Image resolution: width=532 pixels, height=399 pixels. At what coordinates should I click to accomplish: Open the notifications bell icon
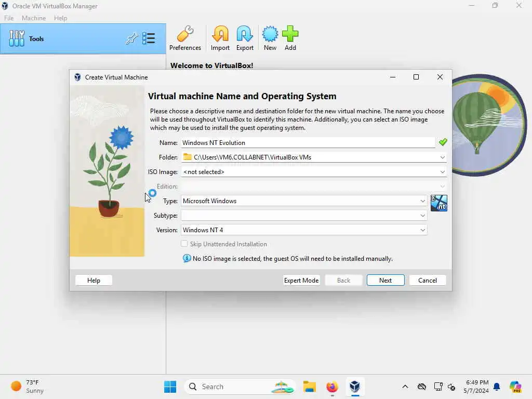[497, 387]
